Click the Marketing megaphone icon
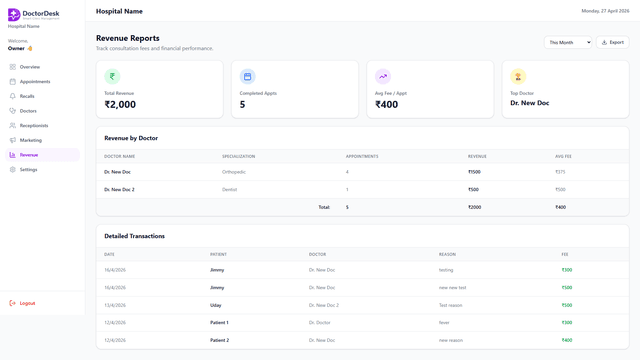The image size is (640, 360). 13,140
